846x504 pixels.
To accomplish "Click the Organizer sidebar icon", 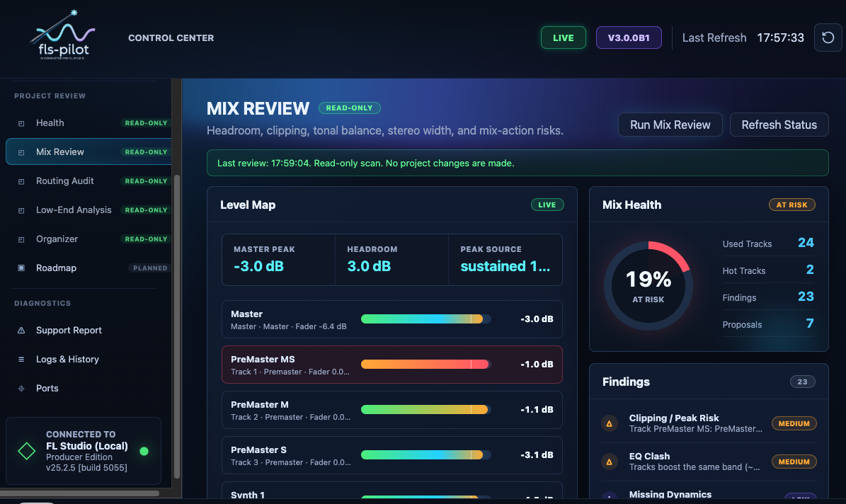I will [x=21, y=239].
